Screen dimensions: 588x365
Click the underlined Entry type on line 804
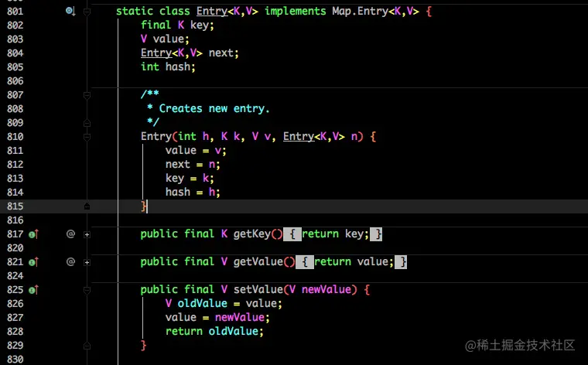(156, 53)
